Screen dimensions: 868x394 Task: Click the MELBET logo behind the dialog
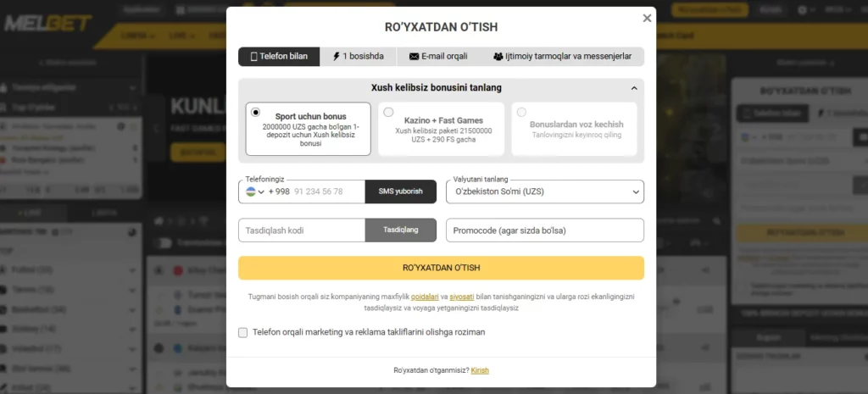48,23
